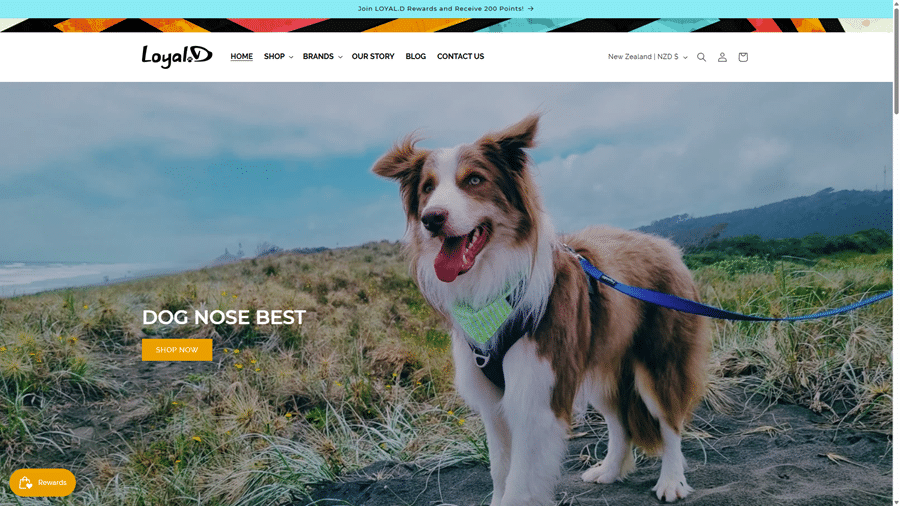Click the colorful pattern strip banner
Screen dimensions: 900x506
446,25
